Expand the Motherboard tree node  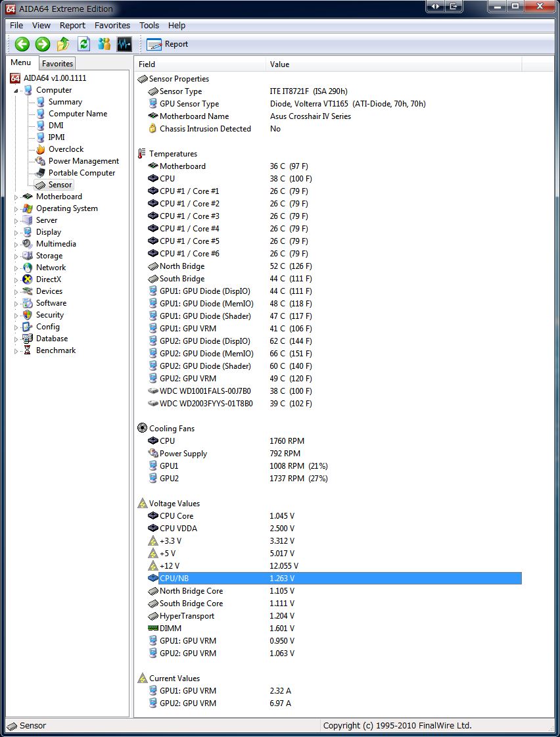coord(16,197)
